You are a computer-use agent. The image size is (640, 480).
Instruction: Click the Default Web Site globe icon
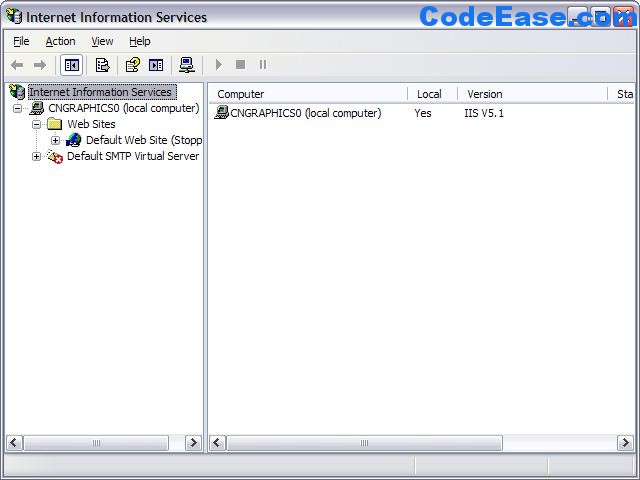click(74, 140)
